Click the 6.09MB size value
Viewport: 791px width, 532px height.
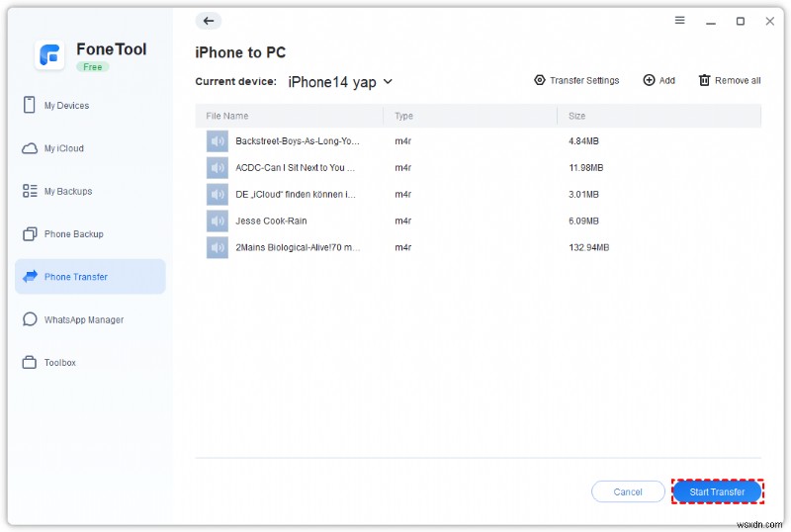pos(583,222)
